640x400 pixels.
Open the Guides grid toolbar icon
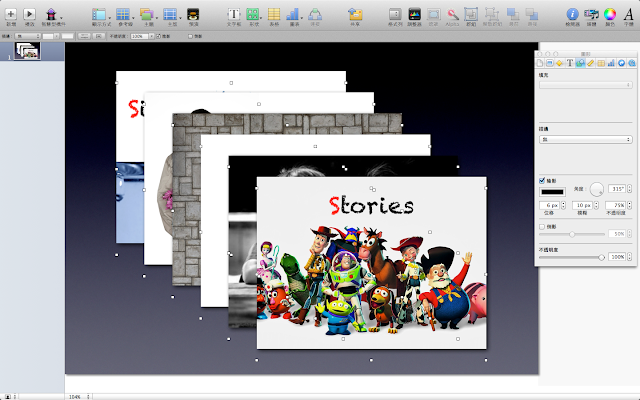[122, 14]
